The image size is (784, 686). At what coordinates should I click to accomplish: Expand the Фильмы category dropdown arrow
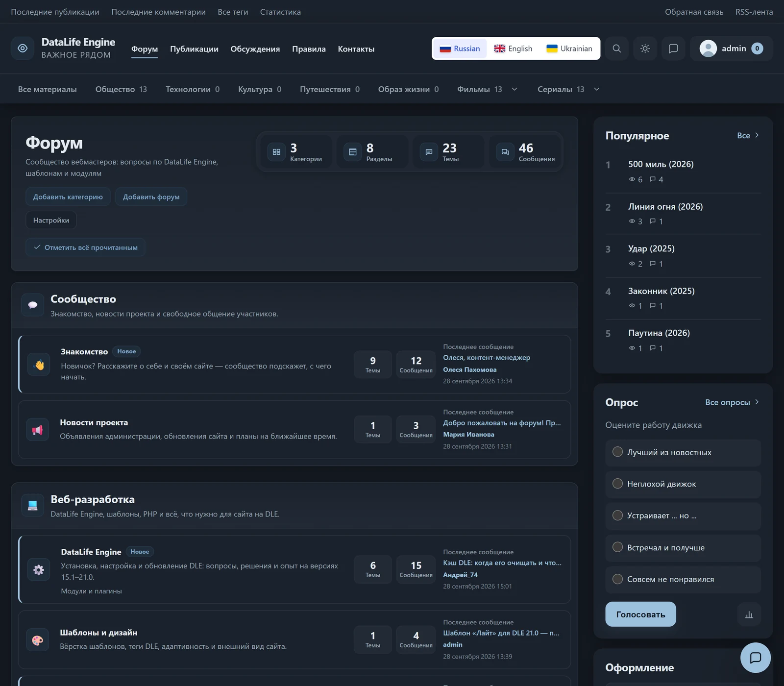pyautogui.click(x=514, y=89)
